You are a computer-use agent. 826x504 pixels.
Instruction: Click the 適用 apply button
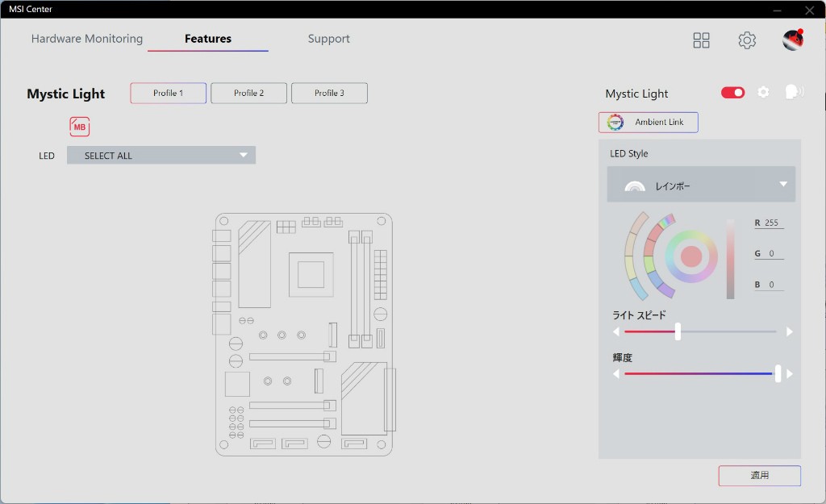(x=759, y=476)
